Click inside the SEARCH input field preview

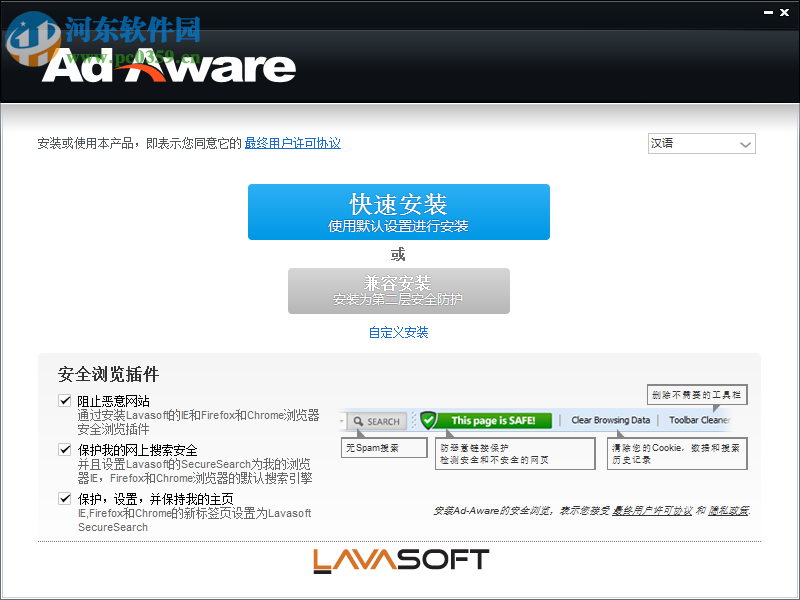382,418
